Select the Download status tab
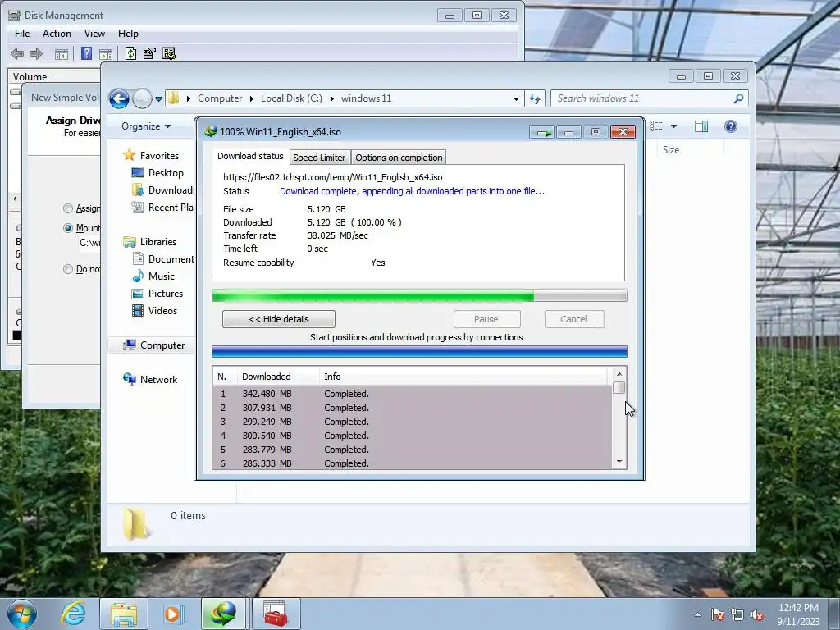The width and height of the screenshot is (840, 630). click(x=250, y=156)
